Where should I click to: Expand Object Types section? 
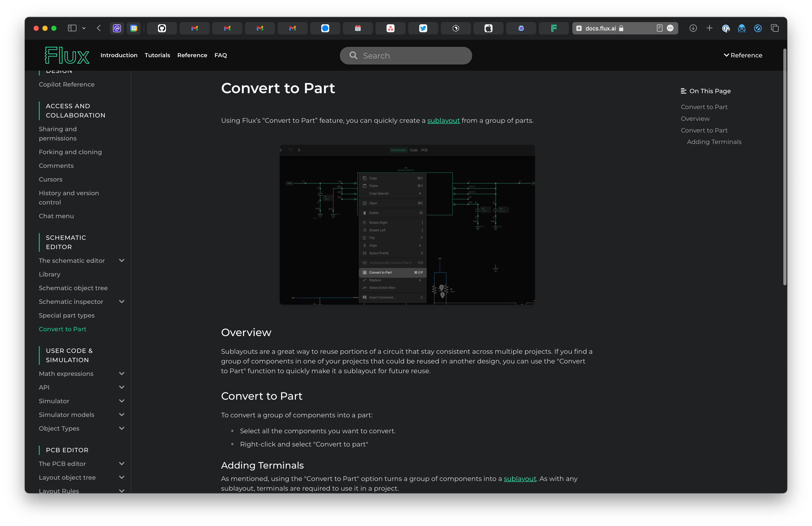[x=121, y=428]
